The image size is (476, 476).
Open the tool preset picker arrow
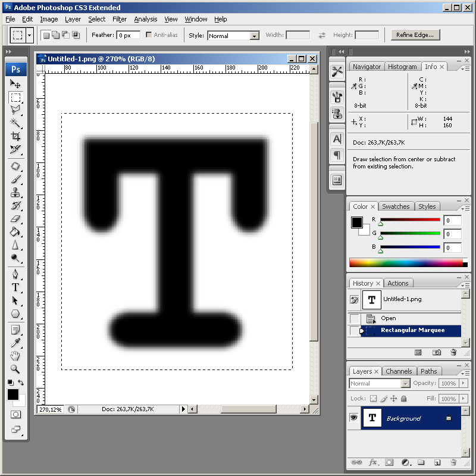click(29, 35)
